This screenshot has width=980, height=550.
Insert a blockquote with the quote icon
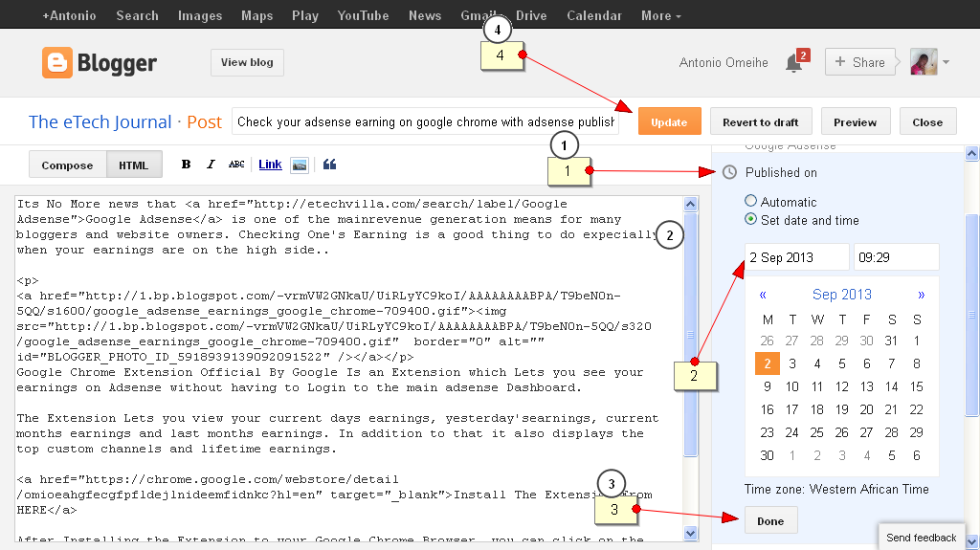point(329,165)
